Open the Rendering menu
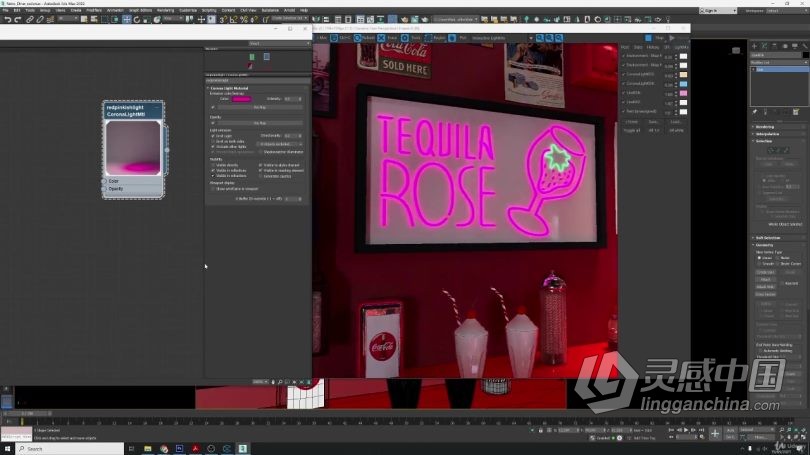Screen dimensions: 810x455 click(x=165, y=10)
